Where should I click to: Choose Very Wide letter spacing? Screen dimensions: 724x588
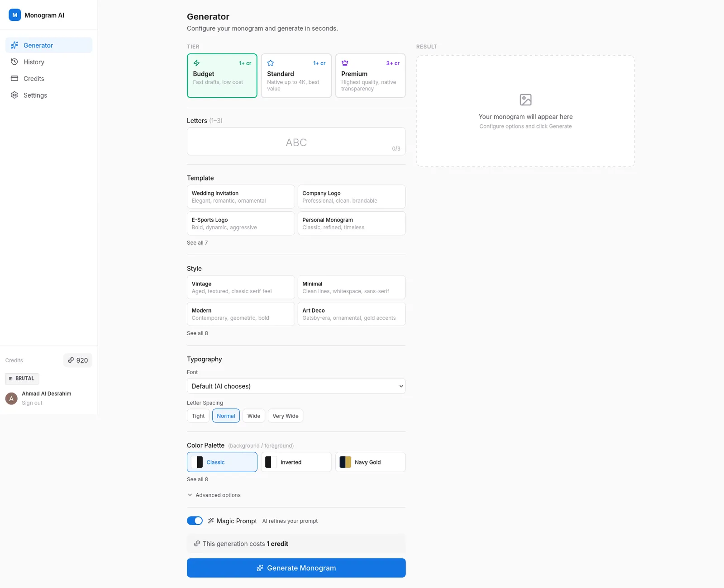click(286, 416)
